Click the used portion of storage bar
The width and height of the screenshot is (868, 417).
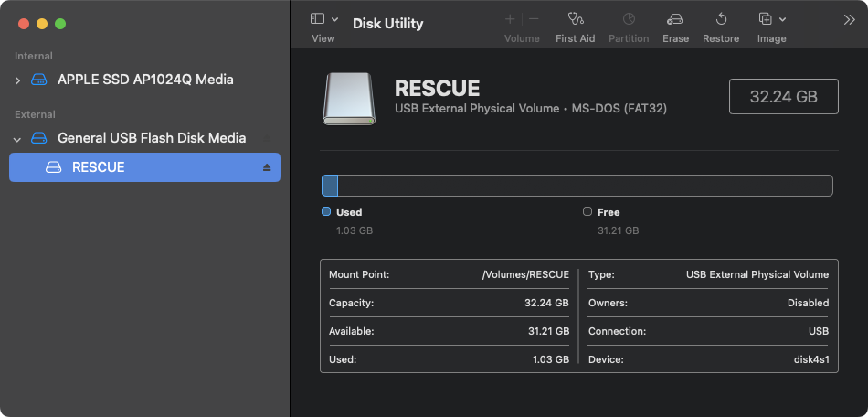click(x=330, y=186)
